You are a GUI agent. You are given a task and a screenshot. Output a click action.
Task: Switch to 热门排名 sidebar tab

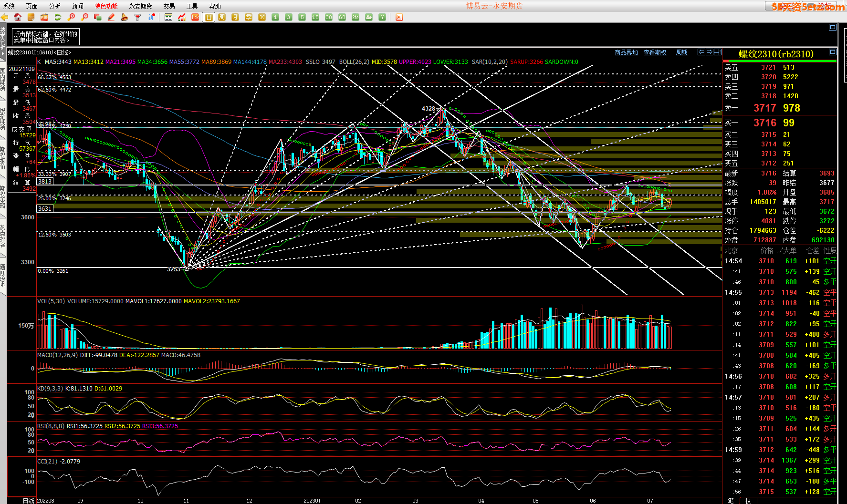[x=3, y=237]
